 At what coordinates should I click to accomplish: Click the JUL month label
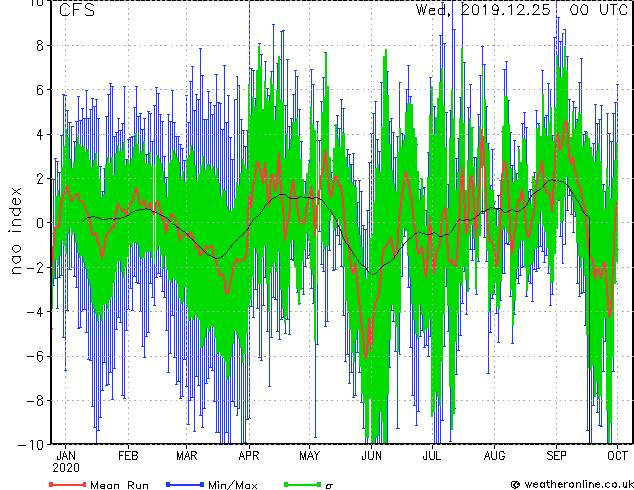click(x=431, y=456)
